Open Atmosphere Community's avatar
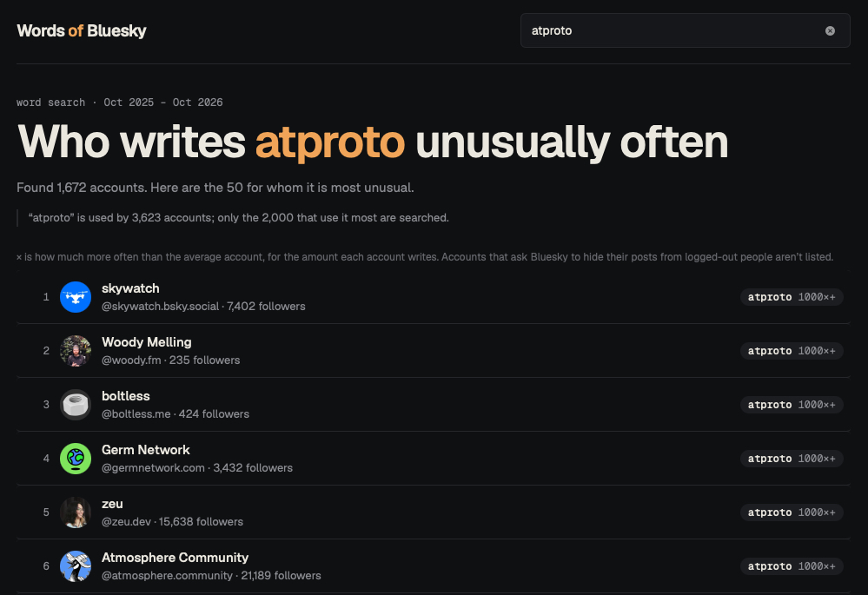The image size is (868, 595). [x=76, y=566]
